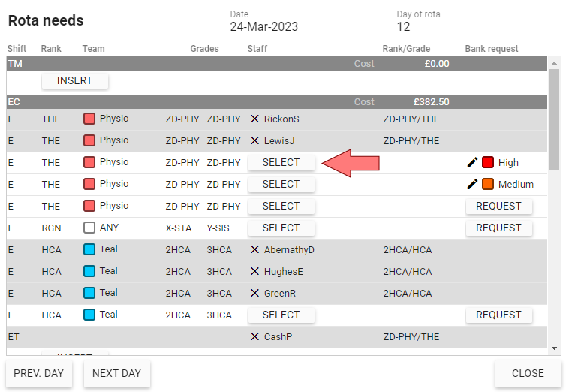The image size is (566, 392).
Task: Edit the Medium priority bank request
Action: coord(472,184)
